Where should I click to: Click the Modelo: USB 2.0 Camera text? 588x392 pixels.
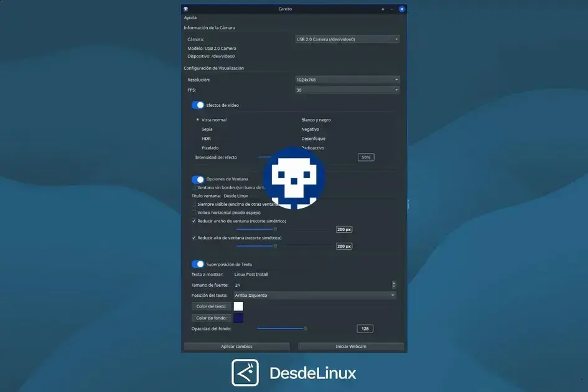coord(212,49)
